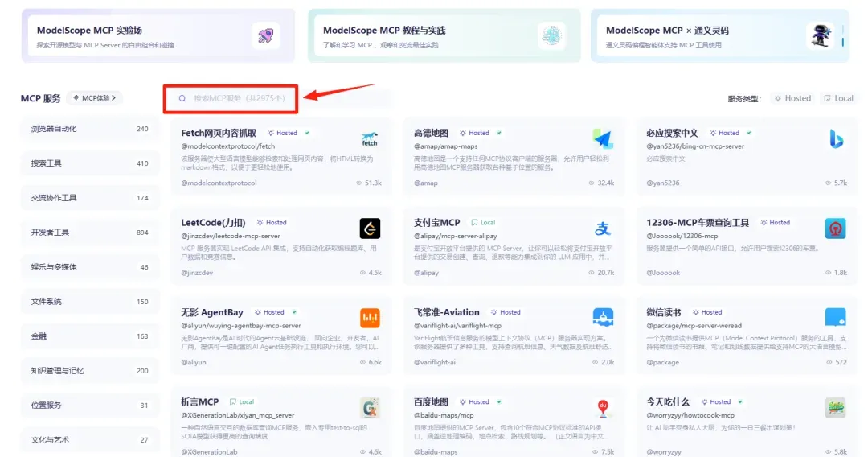
Task: Click the orange AgentBay logo icon
Action: pyautogui.click(x=370, y=318)
